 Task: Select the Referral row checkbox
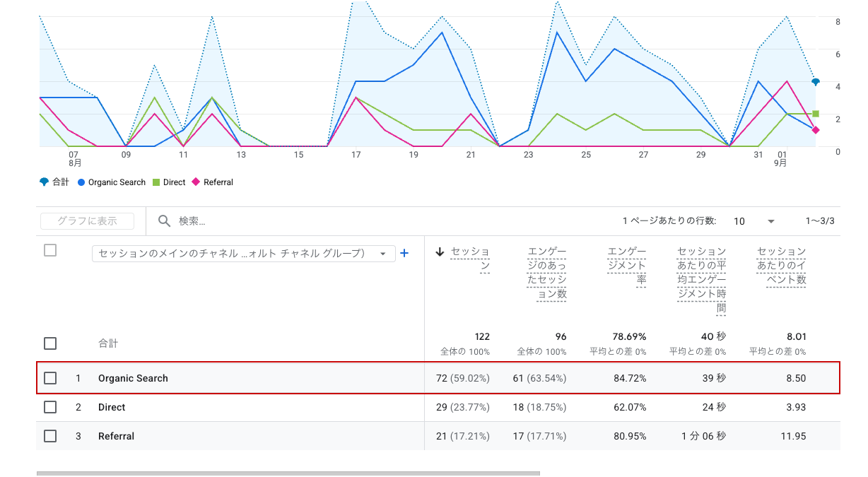point(50,436)
